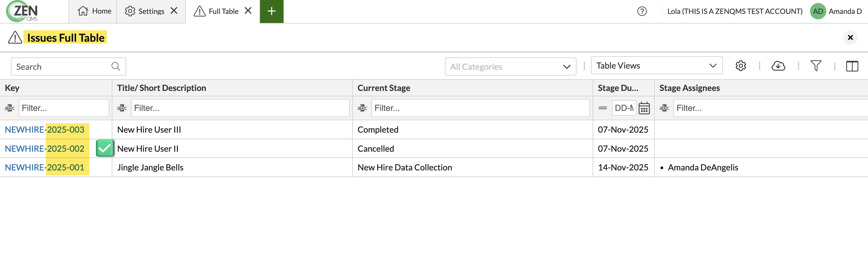Viewport: 868px width, 278px height.
Task: Click the green checkmark on NEWHIRE-2025-002 row
Action: click(104, 148)
